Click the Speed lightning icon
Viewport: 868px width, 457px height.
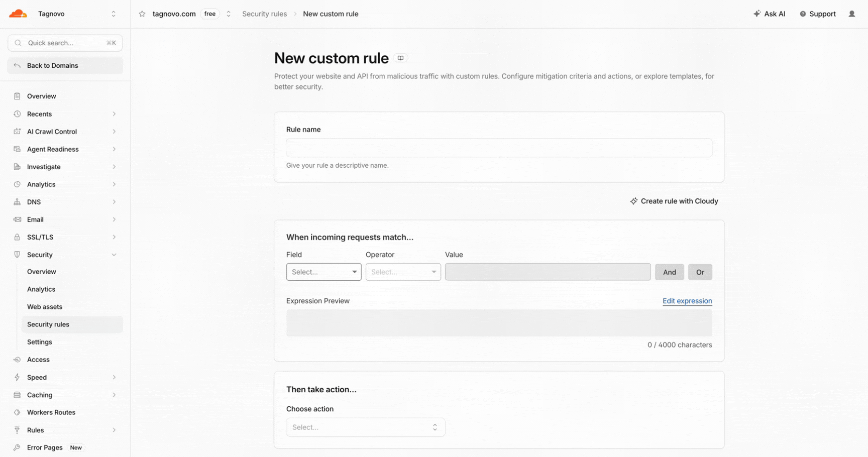(17, 377)
